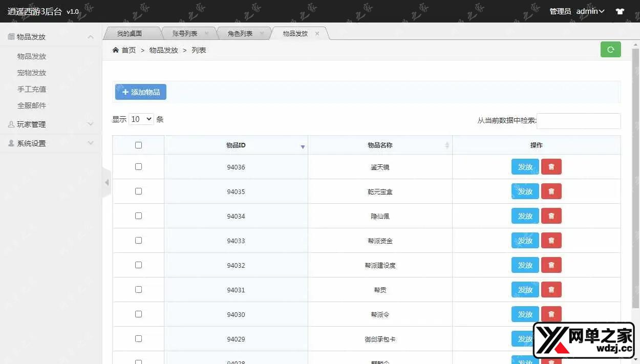Screen dimensions: 640x364
Task: Click the home icon in breadcrumb
Action: click(x=116, y=50)
